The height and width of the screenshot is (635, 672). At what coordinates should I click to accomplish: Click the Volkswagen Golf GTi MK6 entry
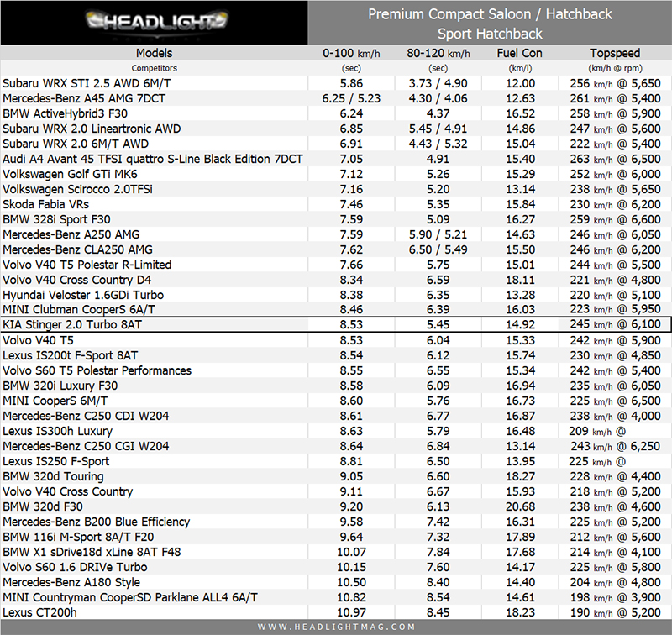coord(74,174)
